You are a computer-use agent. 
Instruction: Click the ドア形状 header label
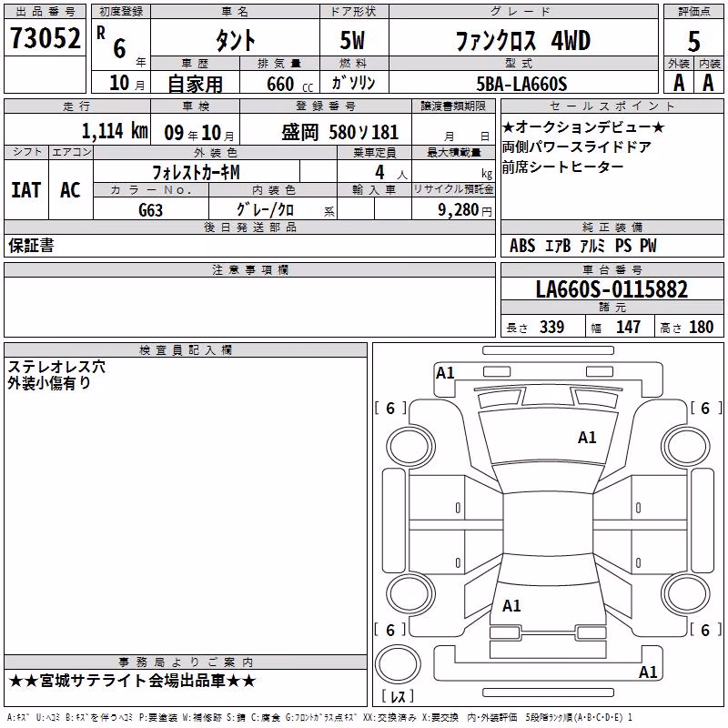point(354,12)
